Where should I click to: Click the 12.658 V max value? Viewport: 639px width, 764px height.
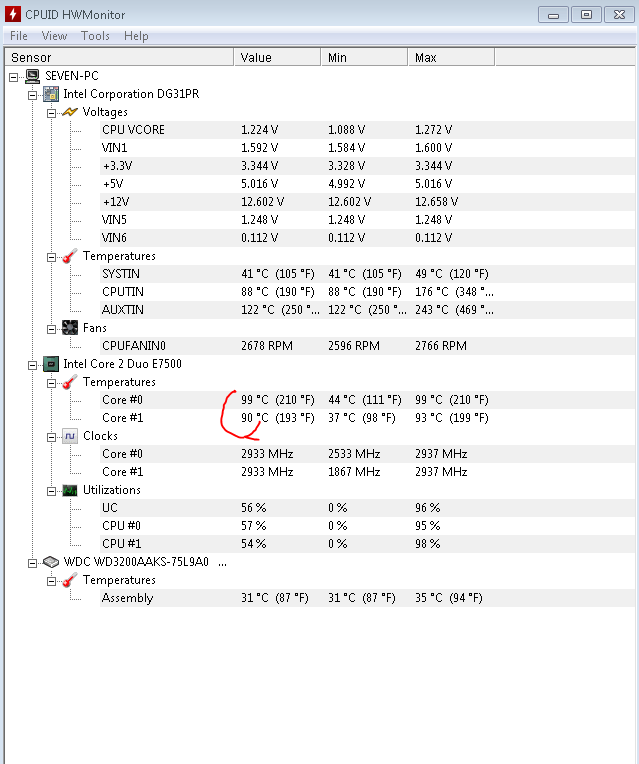[436, 202]
